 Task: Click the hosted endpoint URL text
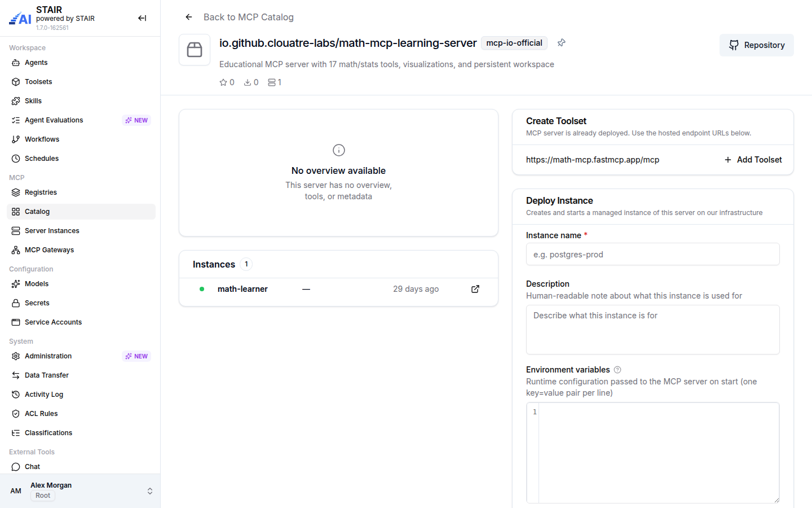point(593,160)
